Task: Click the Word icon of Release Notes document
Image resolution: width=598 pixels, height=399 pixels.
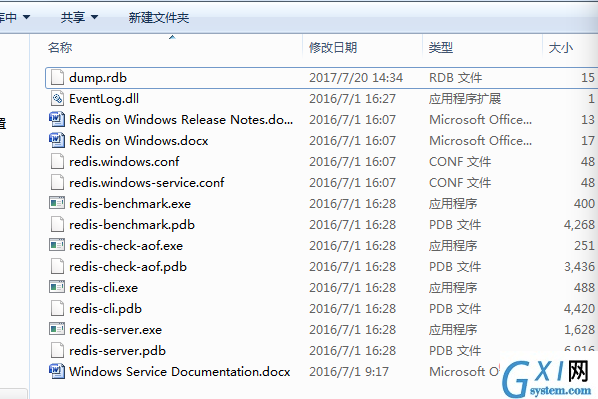Action: click(x=57, y=119)
